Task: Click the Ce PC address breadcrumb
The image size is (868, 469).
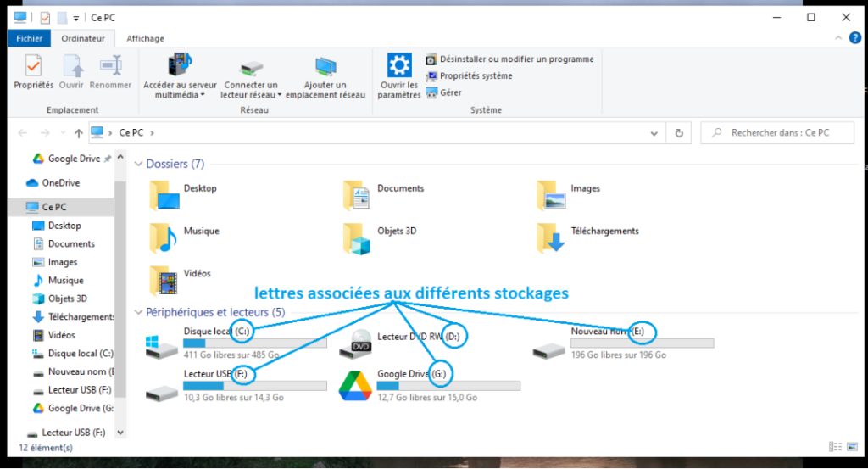Action: pyautogui.click(x=131, y=133)
